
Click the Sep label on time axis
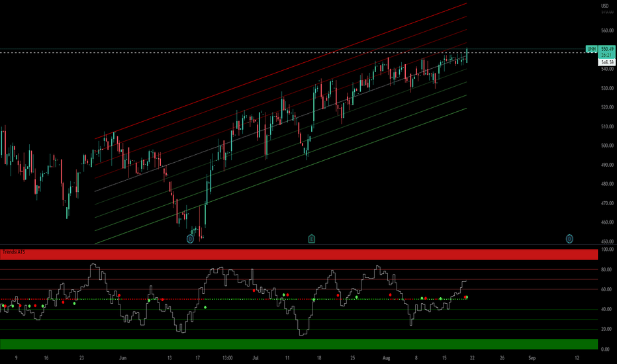(532, 358)
